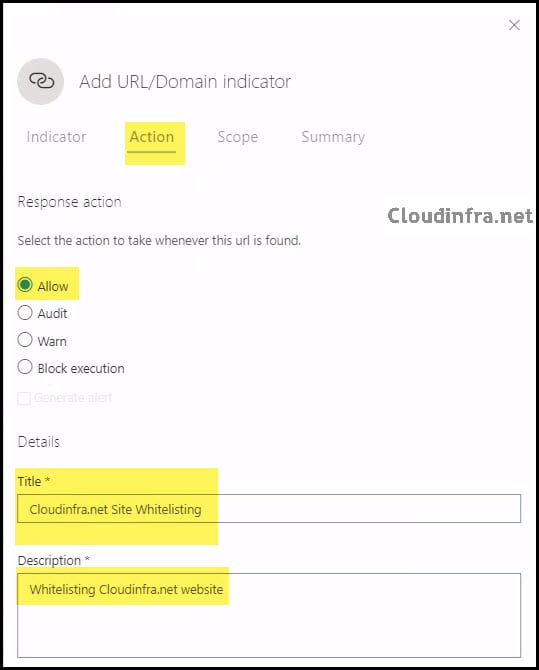Click into the Title input field
Image resolution: width=539 pixels, height=670 pixels.
coord(269,508)
